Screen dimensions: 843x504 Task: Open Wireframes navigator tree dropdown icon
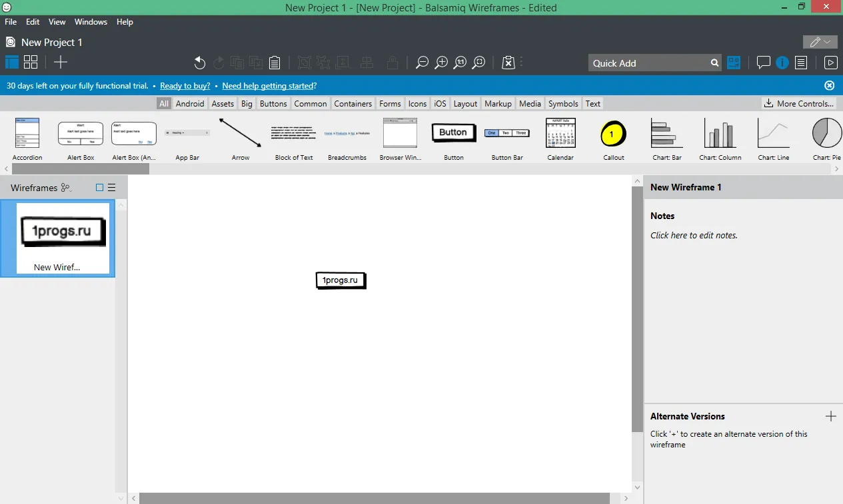click(65, 188)
